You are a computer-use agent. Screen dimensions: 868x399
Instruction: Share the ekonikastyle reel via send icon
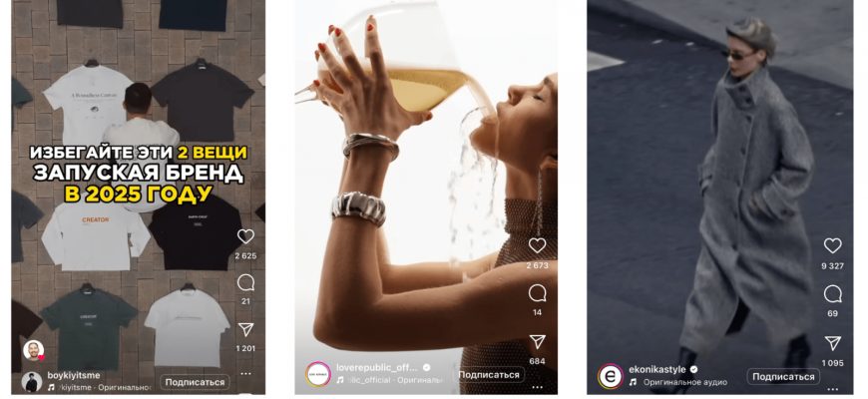click(832, 343)
